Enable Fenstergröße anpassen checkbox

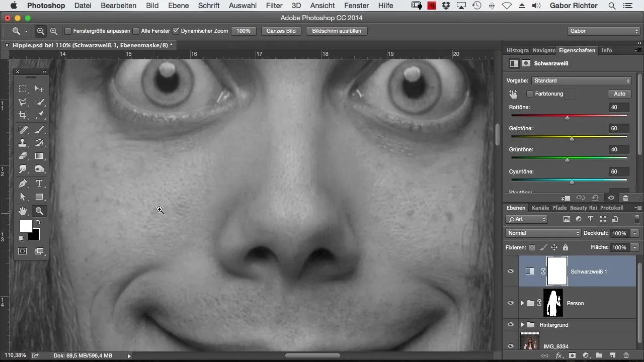click(68, 31)
